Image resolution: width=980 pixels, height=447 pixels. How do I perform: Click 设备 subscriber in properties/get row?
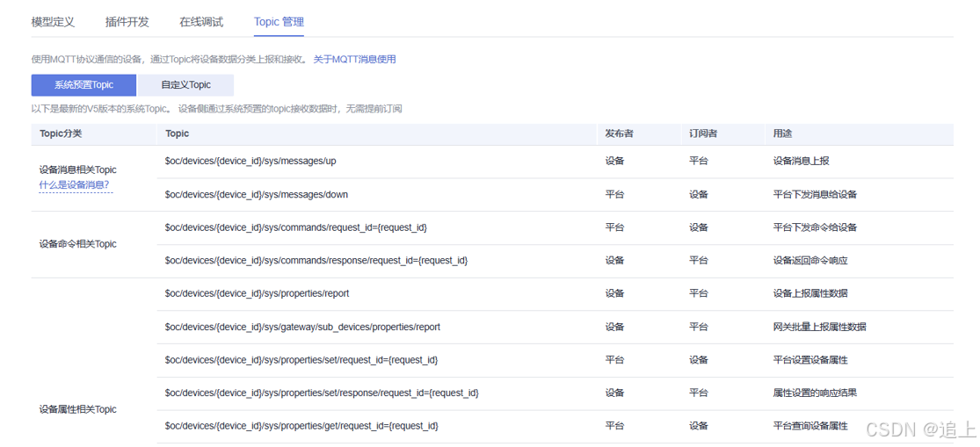(x=699, y=426)
